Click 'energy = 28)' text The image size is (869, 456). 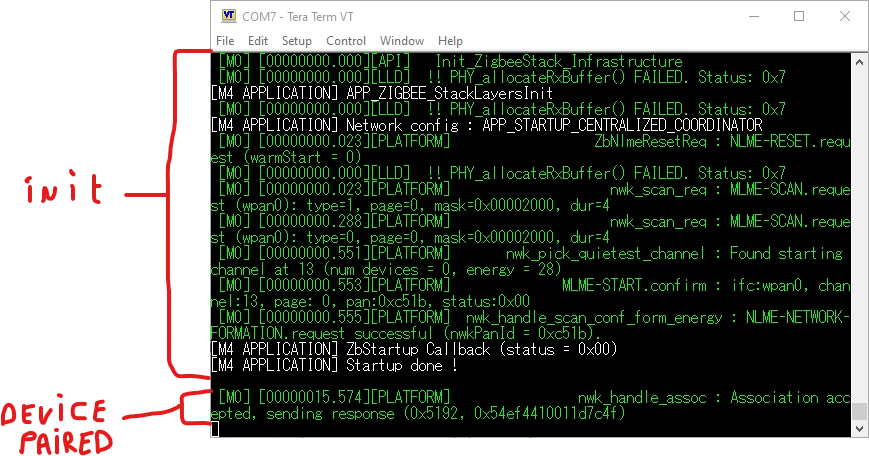tap(514, 270)
